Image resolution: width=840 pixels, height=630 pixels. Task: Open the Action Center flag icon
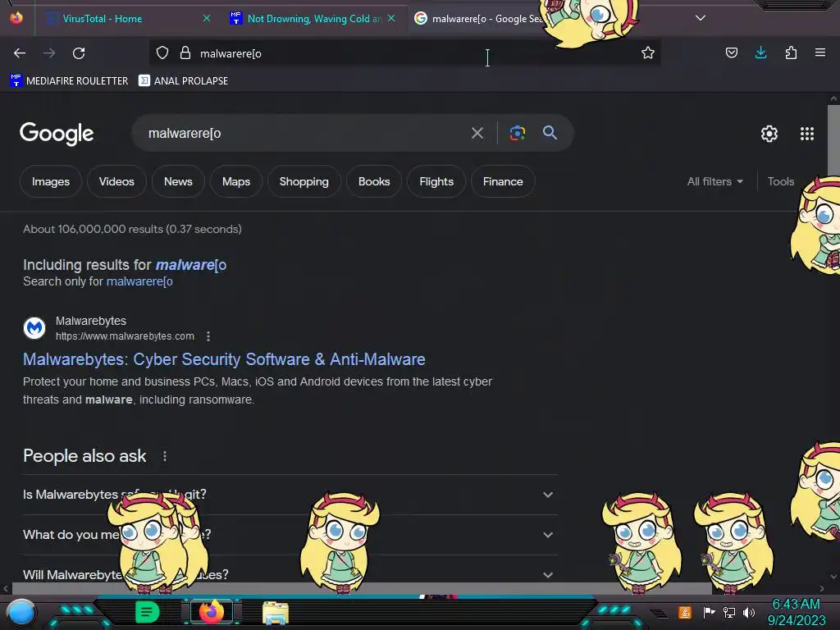[709, 612]
